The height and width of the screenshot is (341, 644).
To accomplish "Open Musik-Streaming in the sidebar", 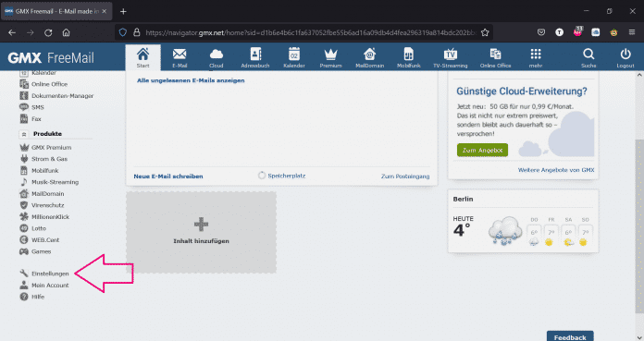I will click(49, 182).
